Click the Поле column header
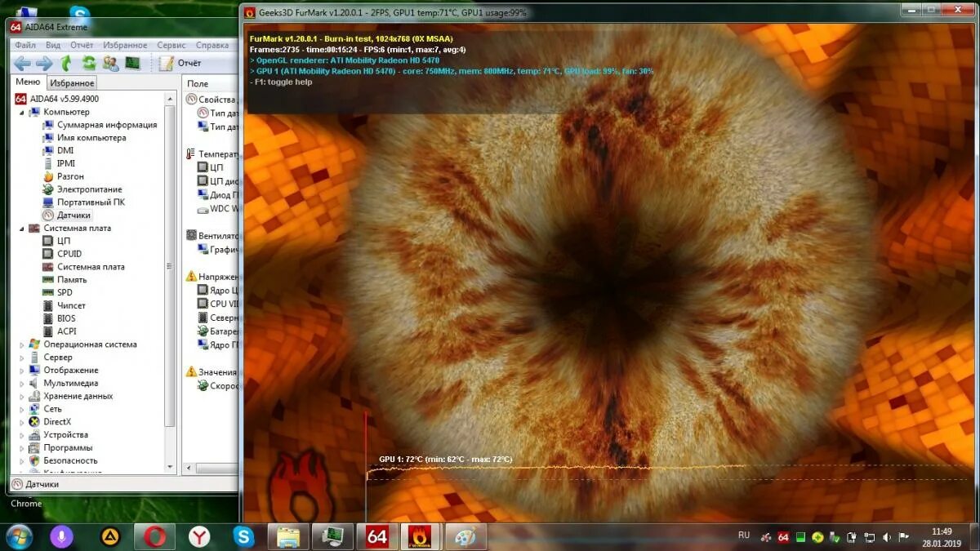The image size is (980, 551). (x=211, y=83)
